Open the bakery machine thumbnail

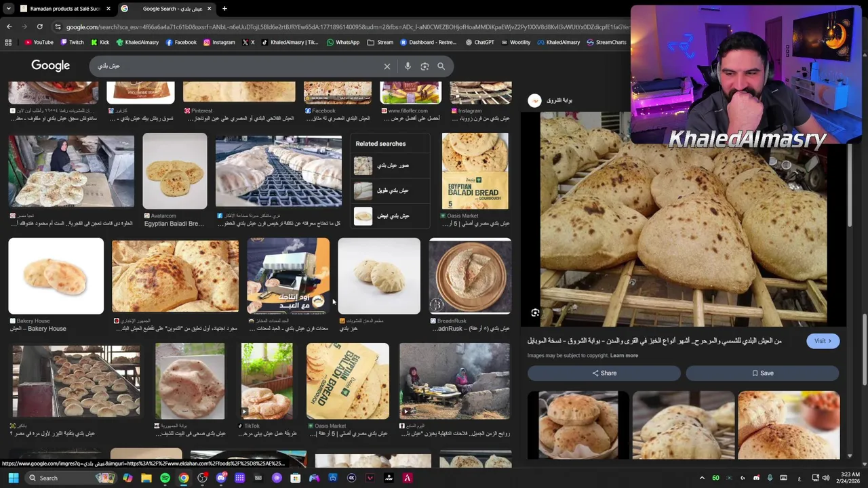(288, 276)
